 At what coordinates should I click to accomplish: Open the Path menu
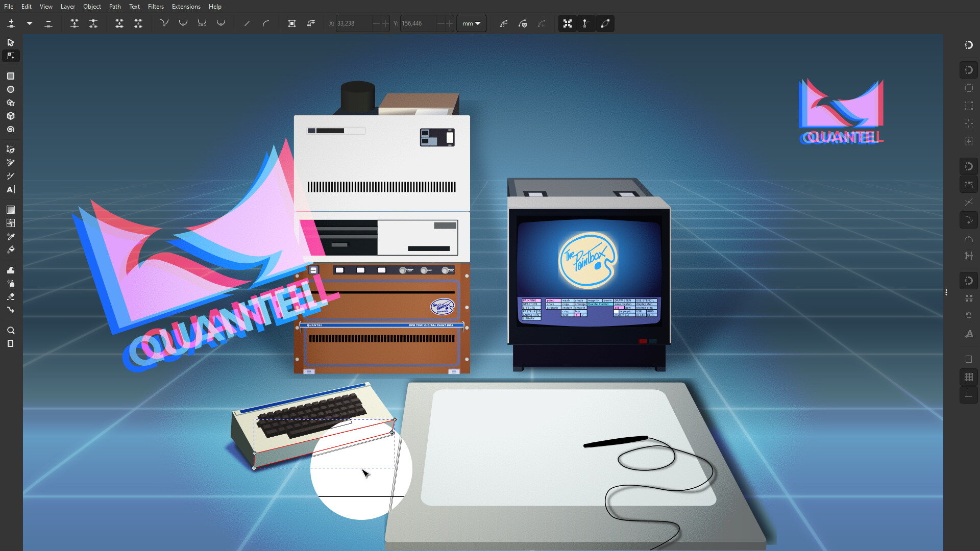click(115, 7)
